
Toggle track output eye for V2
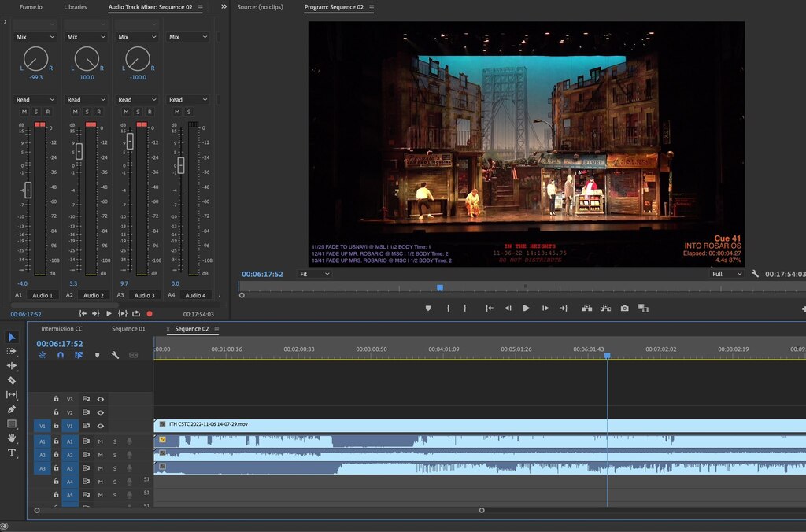click(101, 412)
